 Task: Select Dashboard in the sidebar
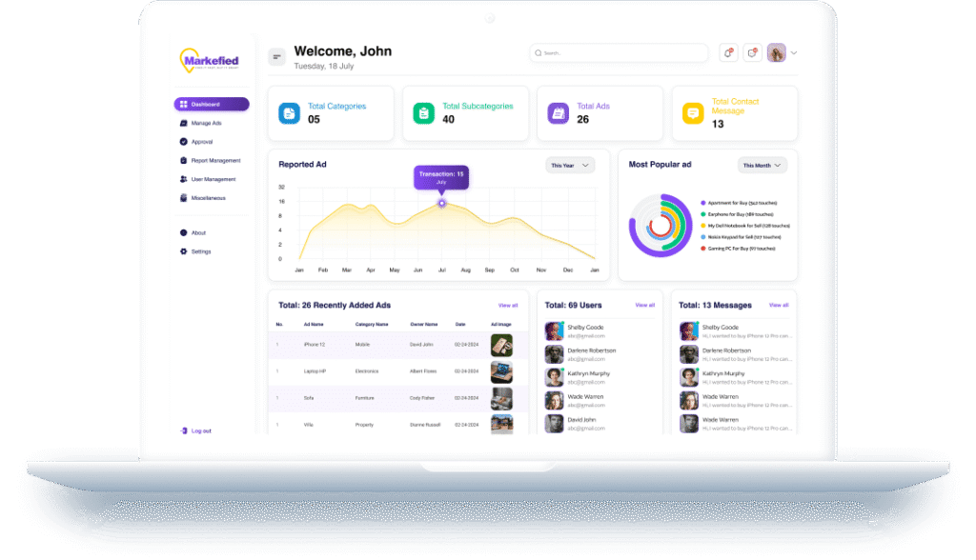coord(212,104)
